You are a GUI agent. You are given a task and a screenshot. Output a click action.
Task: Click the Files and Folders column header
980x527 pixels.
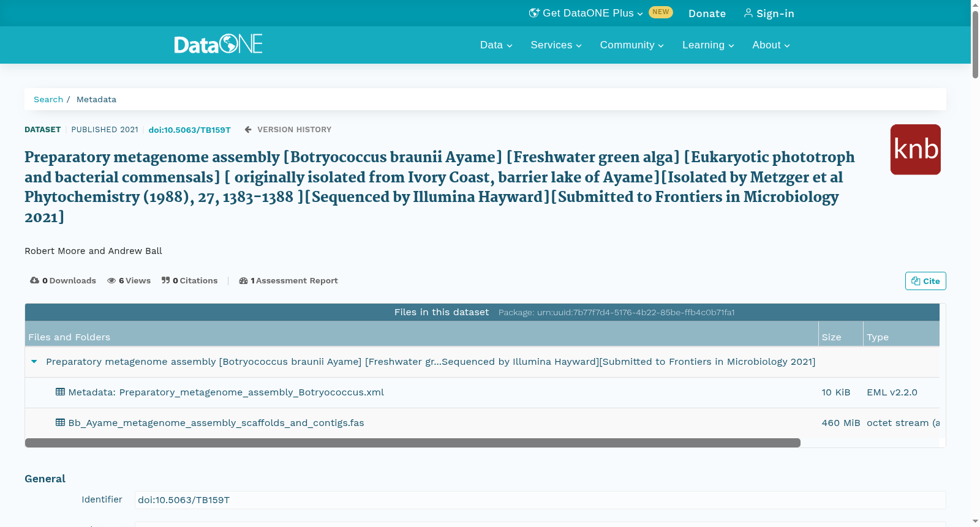pyautogui.click(x=421, y=334)
